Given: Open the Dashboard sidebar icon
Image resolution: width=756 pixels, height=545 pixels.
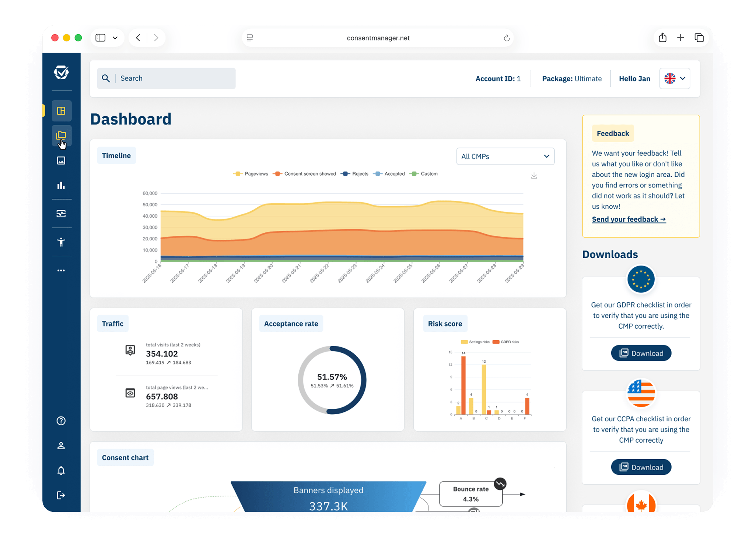Looking at the screenshot, I should 62,111.
